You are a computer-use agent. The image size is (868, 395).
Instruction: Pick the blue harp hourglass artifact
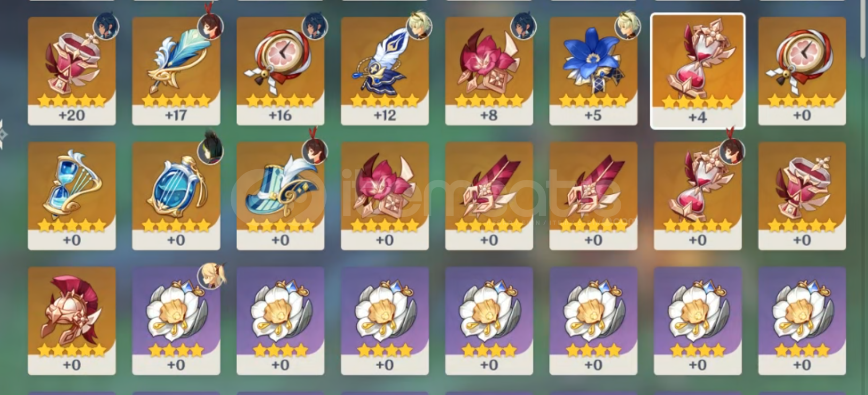click(72, 196)
